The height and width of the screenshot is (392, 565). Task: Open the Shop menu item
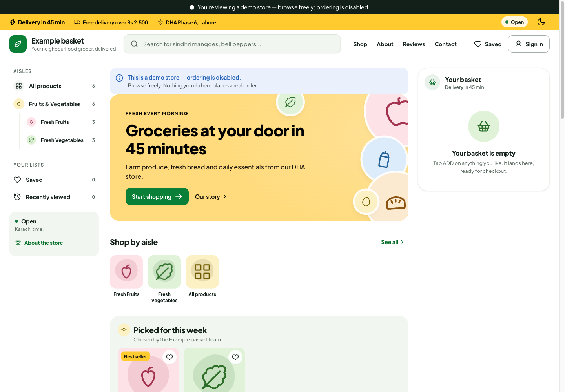pos(360,44)
